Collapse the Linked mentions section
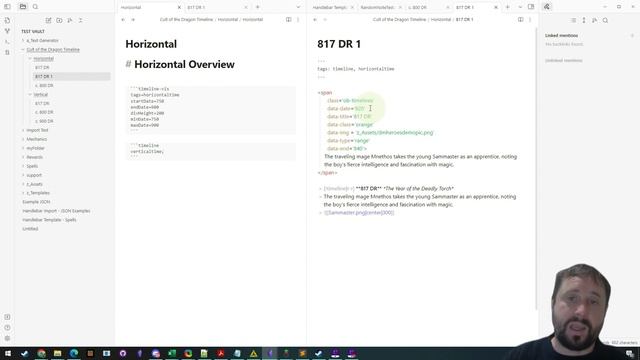This screenshot has height=360, width=640. (x=561, y=36)
